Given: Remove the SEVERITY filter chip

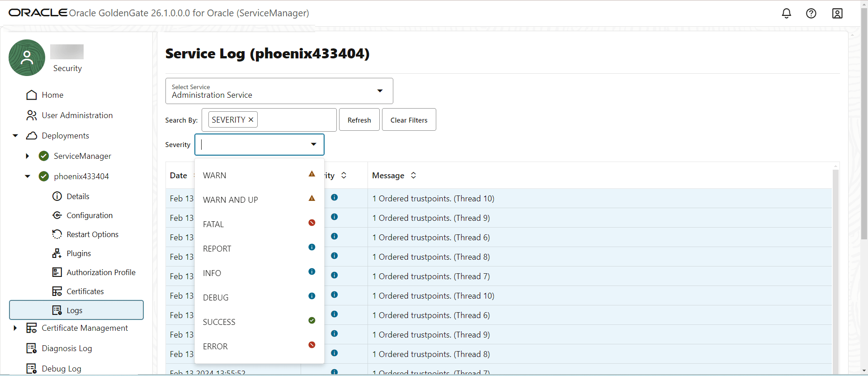Looking at the screenshot, I should click(x=251, y=120).
